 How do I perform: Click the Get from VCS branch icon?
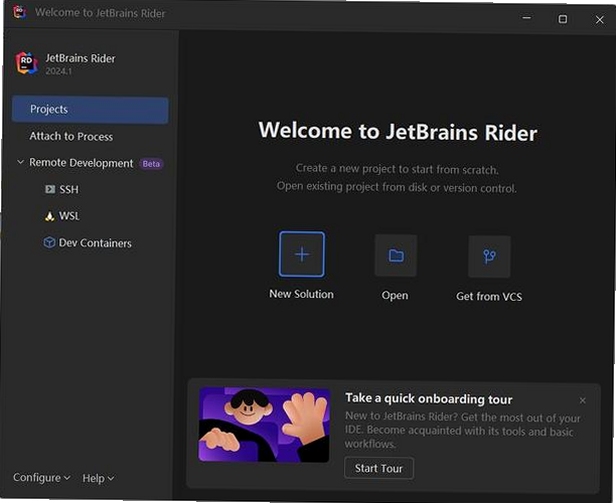tap(490, 257)
